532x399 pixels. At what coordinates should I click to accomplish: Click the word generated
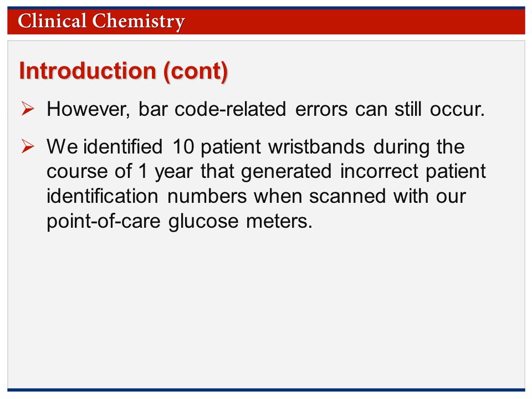pyautogui.click(x=287, y=172)
